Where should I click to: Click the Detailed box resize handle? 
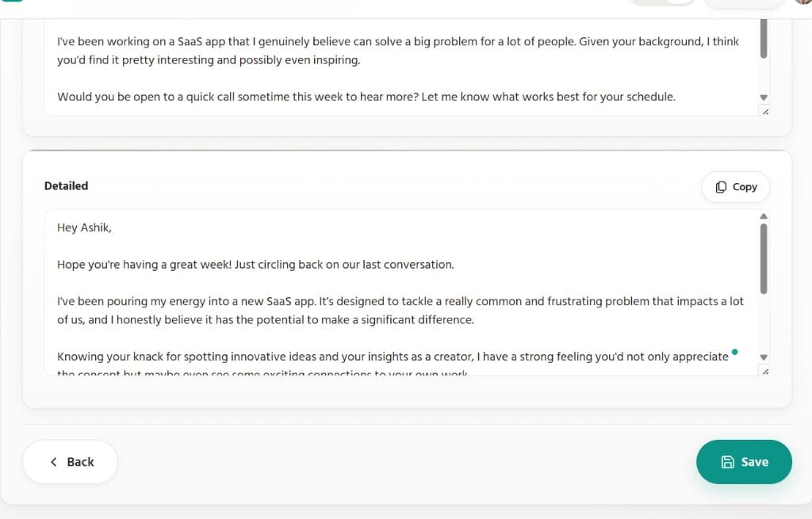point(764,372)
